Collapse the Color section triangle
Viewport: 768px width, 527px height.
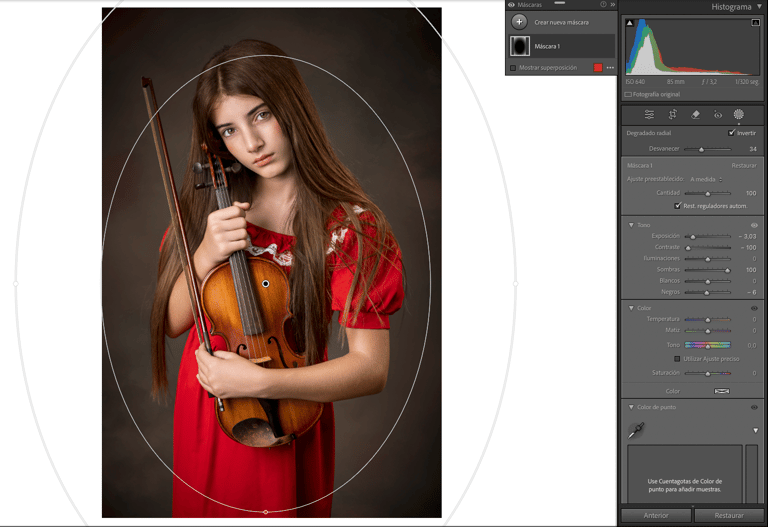(x=631, y=308)
